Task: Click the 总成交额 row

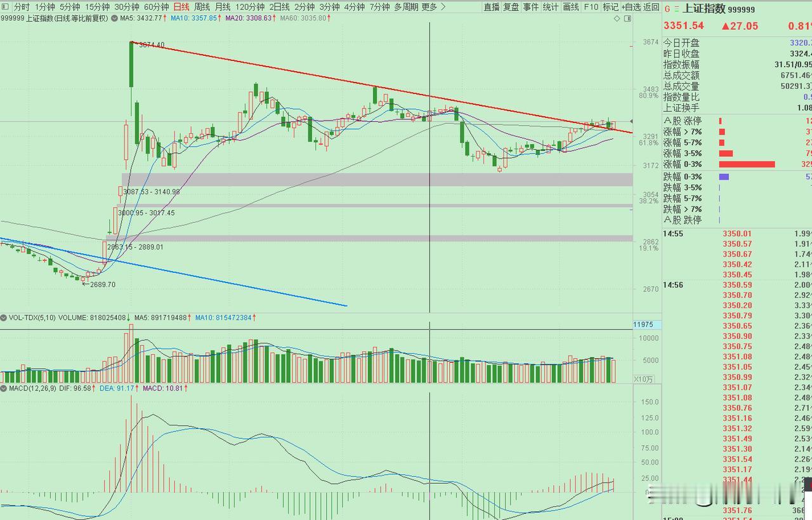Action: coord(737,75)
